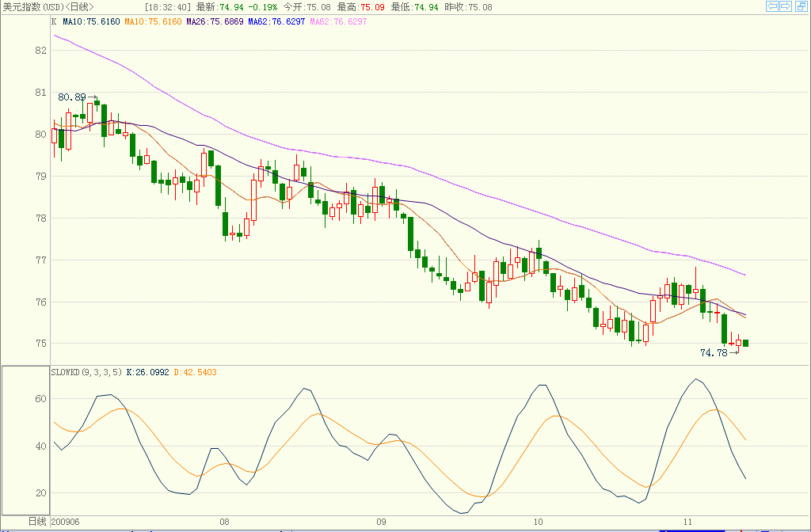
Task: Click the 昨收:75.08 previous close
Action: click(469, 7)
